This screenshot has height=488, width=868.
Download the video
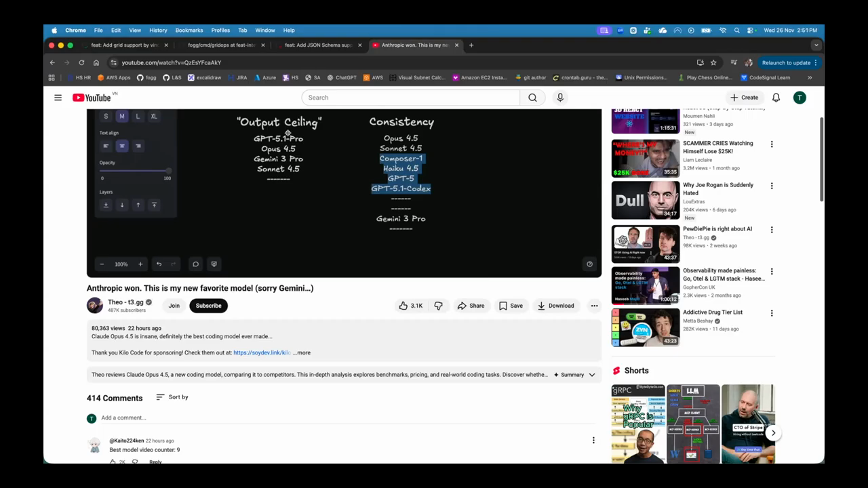(555, 306)
